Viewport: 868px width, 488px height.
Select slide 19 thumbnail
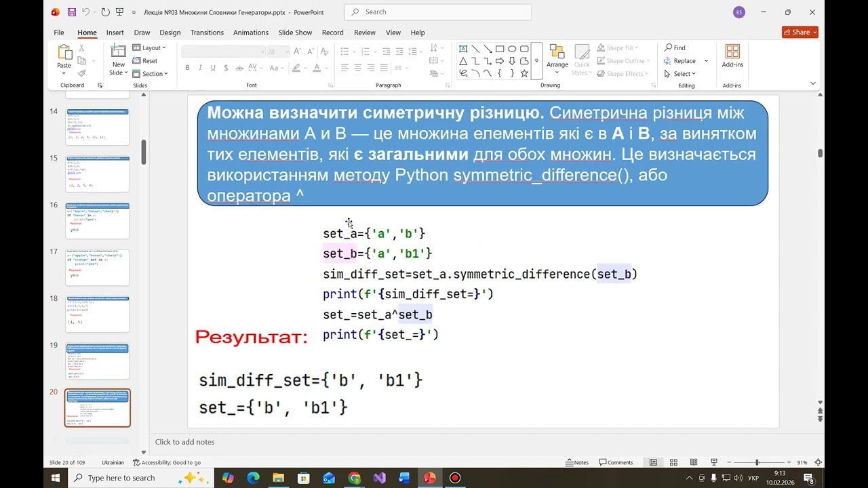coord(98,361)
